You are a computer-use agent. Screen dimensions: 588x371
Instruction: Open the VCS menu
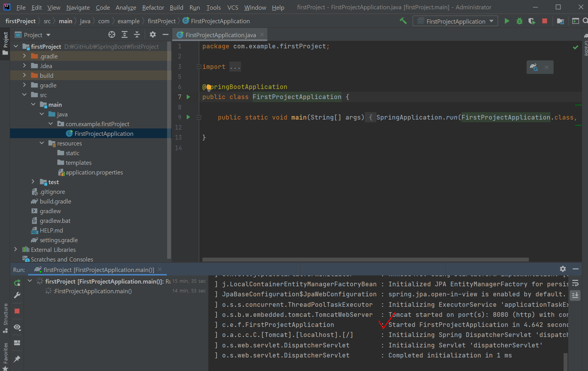pyautogui.click(x=232, y=7)
